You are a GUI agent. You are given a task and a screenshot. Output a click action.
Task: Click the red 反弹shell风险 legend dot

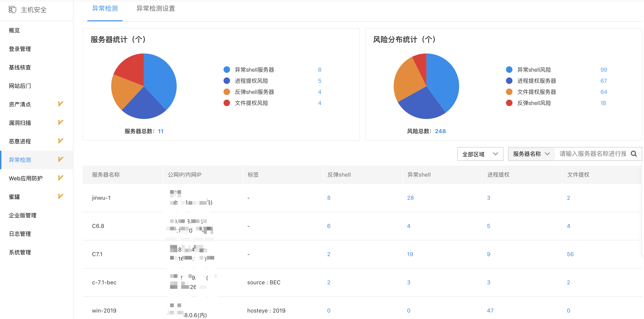[509, 103]
